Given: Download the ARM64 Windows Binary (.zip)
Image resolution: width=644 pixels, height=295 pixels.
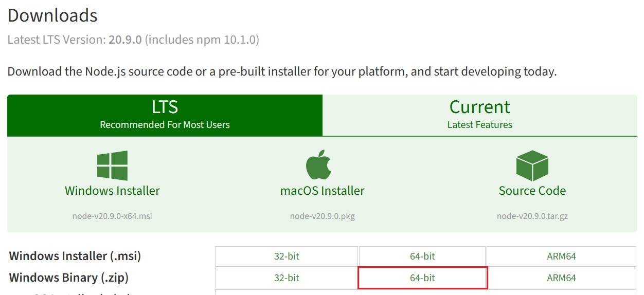Looking at the screenshot, I should click(561, 278).
